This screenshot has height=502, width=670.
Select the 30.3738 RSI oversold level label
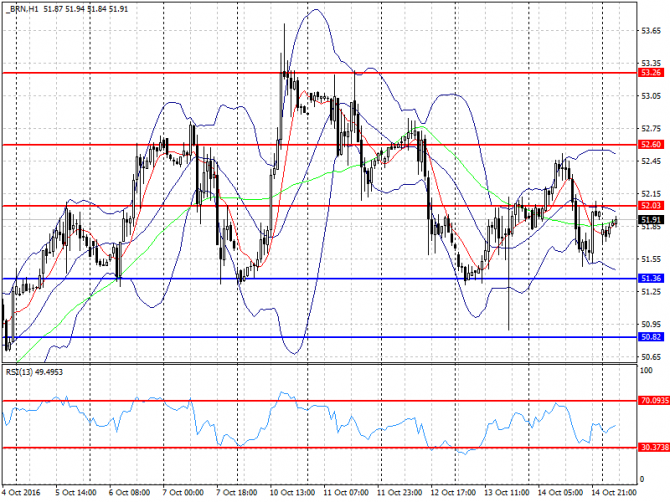tap(654, 447)
